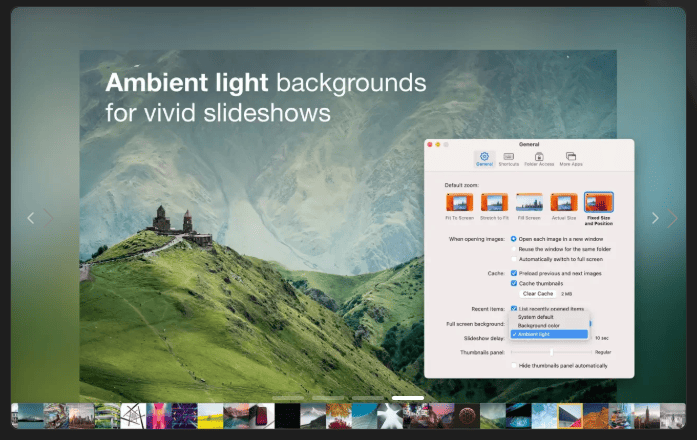Choose Stretch to Fit zoom icon
This screenshot has width=697, height=440.
click(x=494, y=202)
